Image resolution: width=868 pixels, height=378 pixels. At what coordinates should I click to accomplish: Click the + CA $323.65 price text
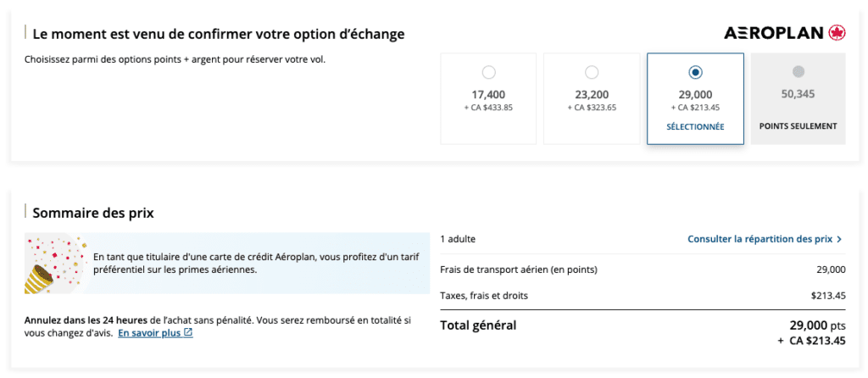click(592, 108)
